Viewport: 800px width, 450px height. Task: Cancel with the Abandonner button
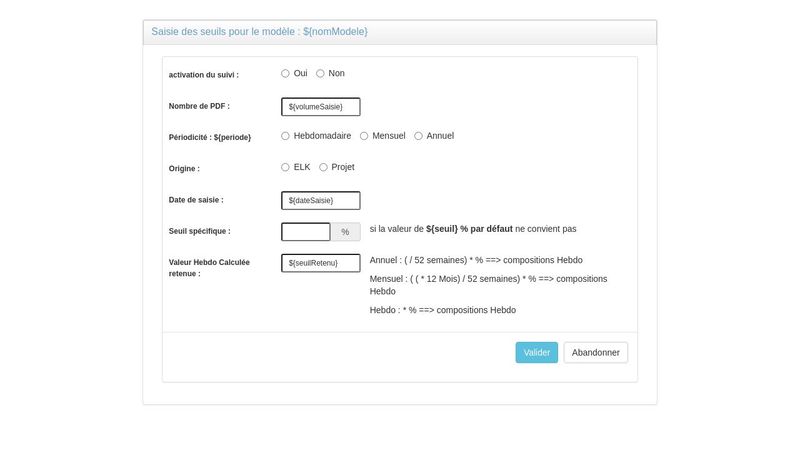point(595,352)
